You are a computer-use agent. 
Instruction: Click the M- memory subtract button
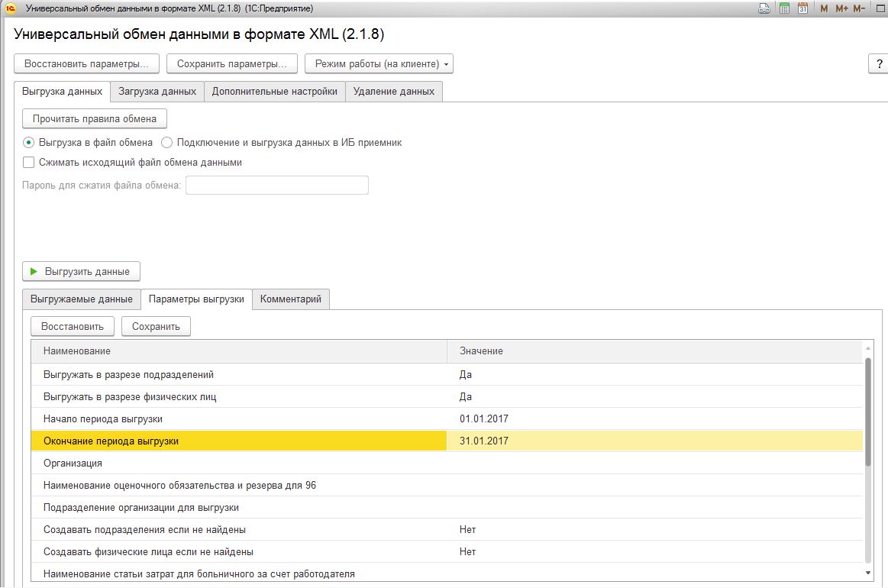[x=860, y=8]
